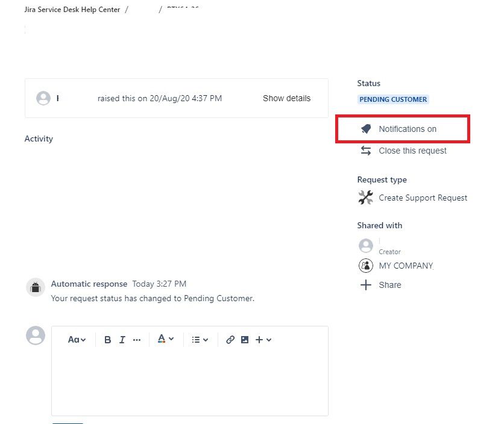The width and height of the screenshot is (504, 424).
Task: Open the bullet list dropdown
Action: [x=200, y=340]
